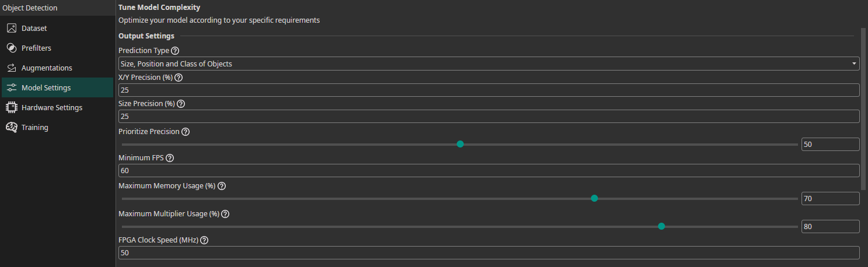Click the Tune Model Complexity heading
The image size is (868, 267).
(159, 8)
